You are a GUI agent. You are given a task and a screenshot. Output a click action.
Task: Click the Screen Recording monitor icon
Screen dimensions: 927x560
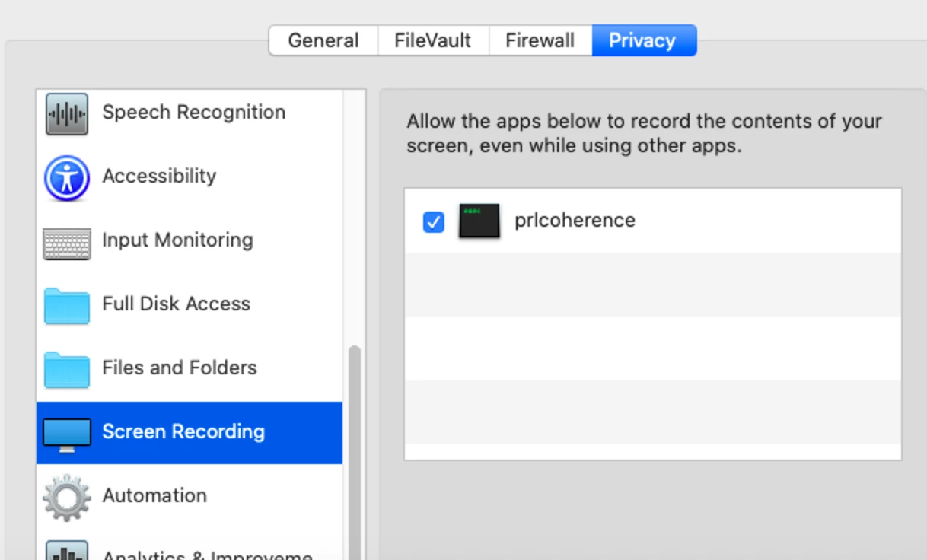click(67, 434)
